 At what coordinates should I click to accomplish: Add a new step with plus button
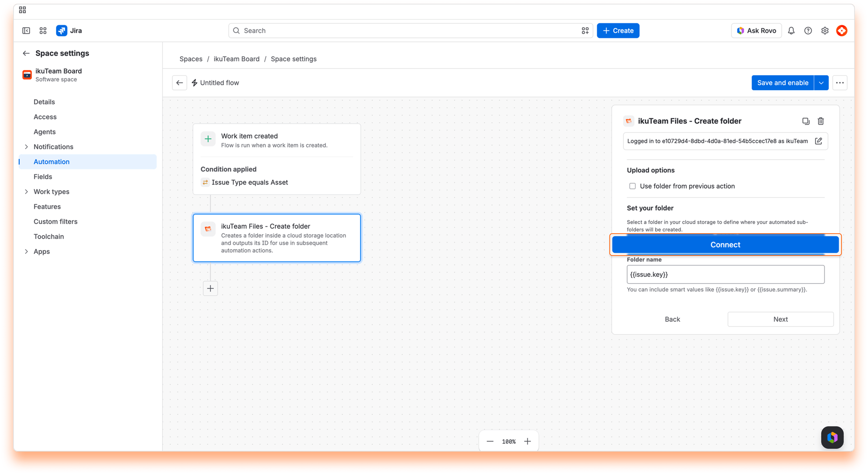[x=210, y=288]
